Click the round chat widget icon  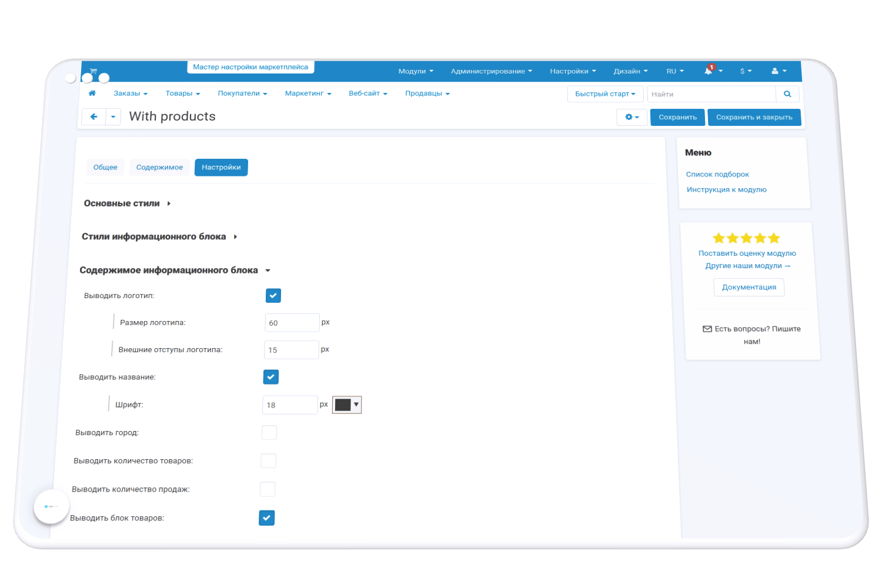pos(51,506)
